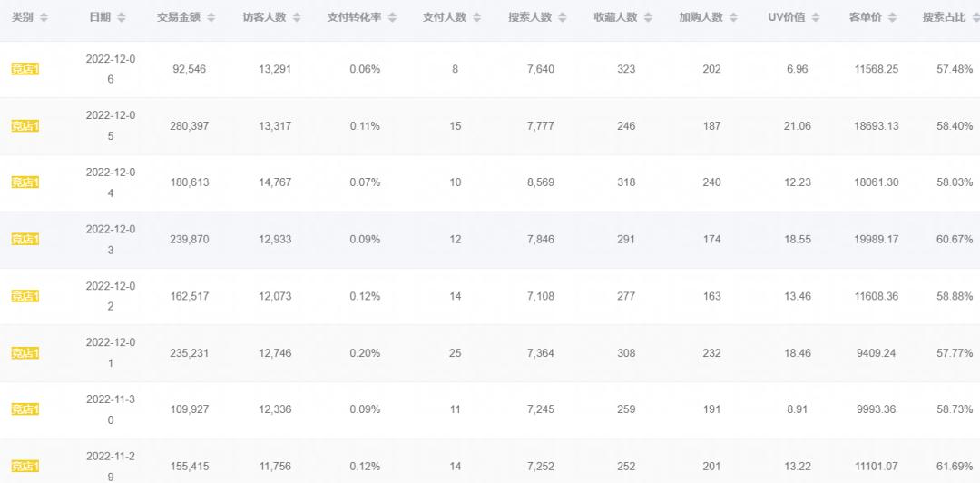Click sort icon for 支付人数

point(477,18)
